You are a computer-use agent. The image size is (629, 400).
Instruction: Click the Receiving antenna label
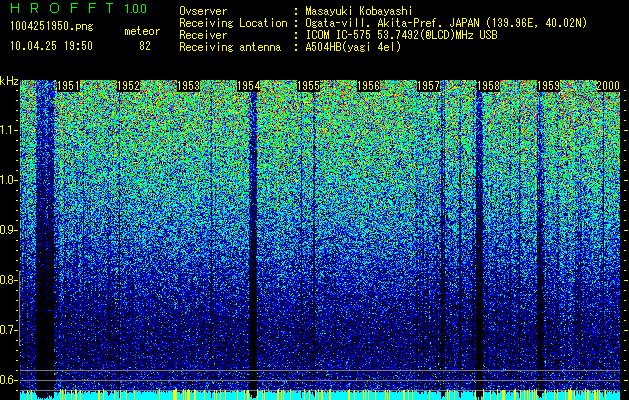pyautogui.click(x=230, y=47)
